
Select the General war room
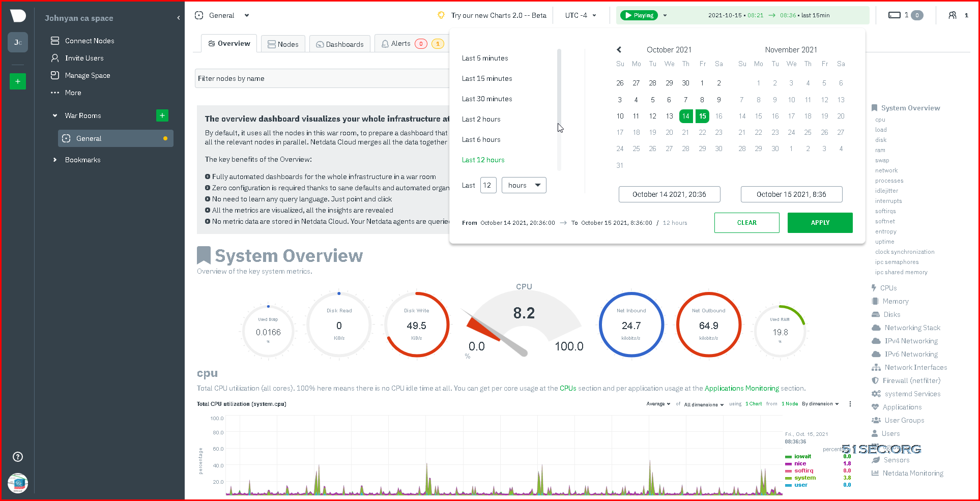(x=116, y=138)
